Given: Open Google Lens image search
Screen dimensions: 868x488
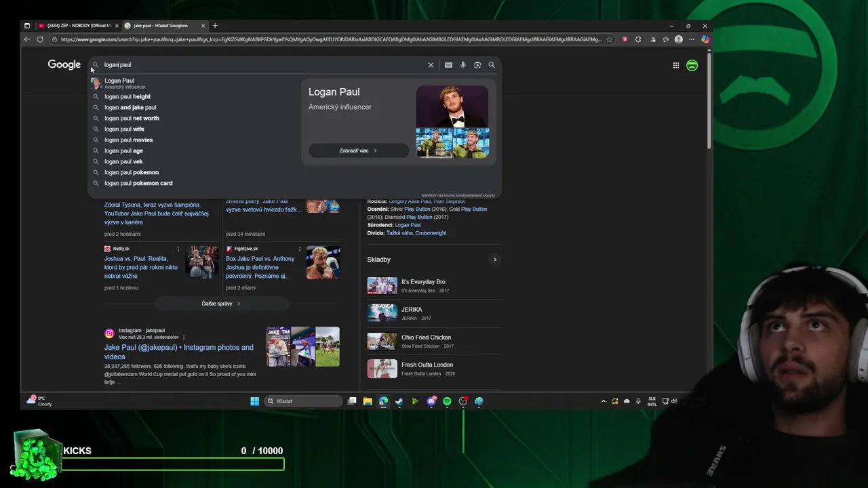Looking at the screenshot, I should (x=477, y=65).
